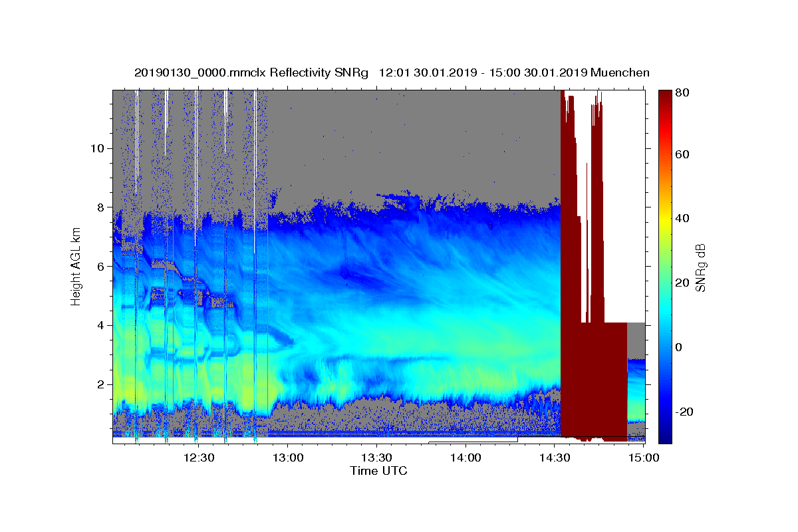The height and width of the screenshot is (532, 798).
Task: Click the colorbar value 40
Action: tap(683, 218)
